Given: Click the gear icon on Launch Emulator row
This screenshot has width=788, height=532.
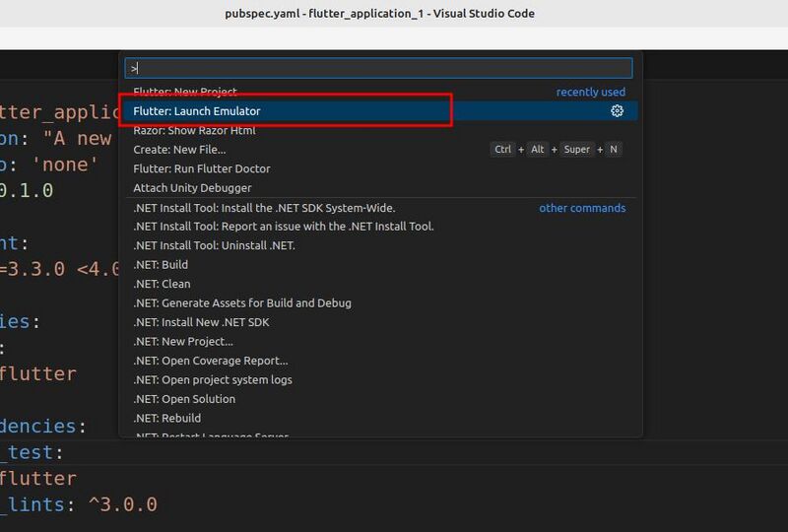Looking at the screenshot, I should tap(617, 110).
